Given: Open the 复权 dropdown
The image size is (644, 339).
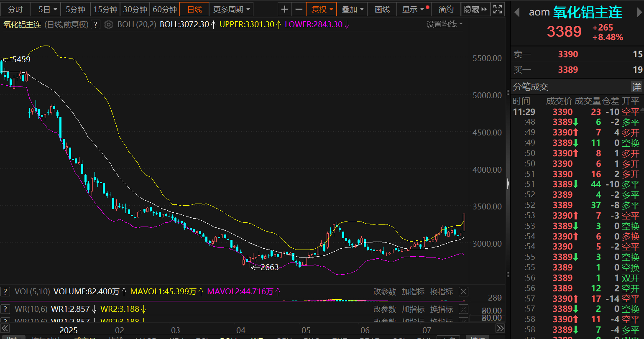Looking at the screenshot, I should (321, 9).
